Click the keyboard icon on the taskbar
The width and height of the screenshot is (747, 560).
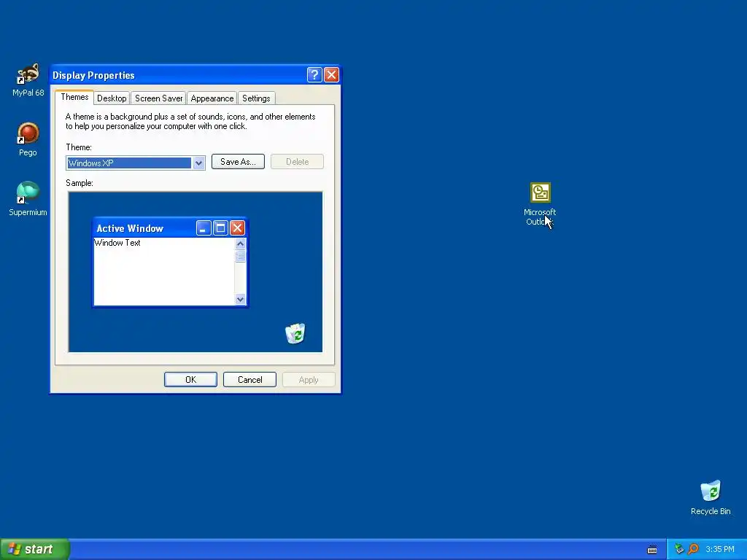pos(652,550)
